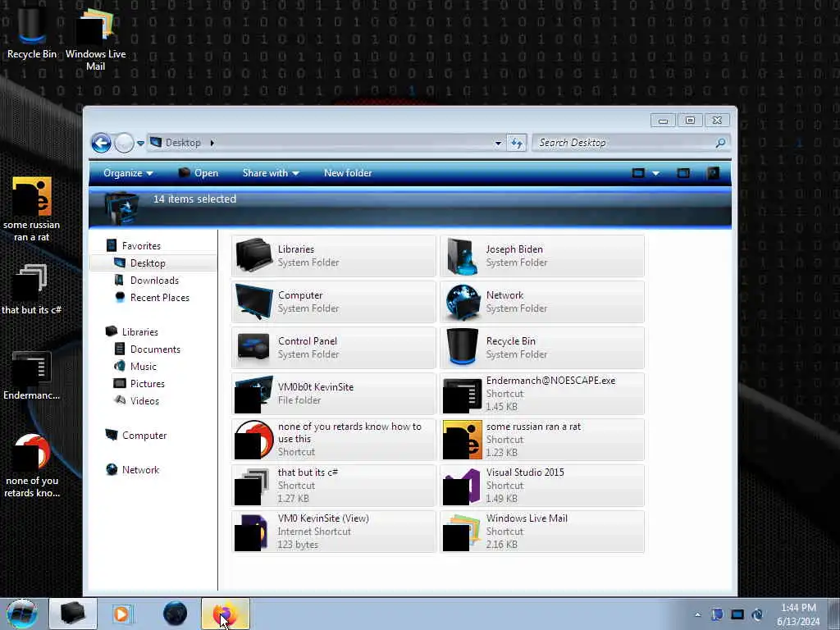This screenshot has height=630, width=840.
Task: Open the recent locations dropdown beside Forward button
Action: [x=140, y=143]
